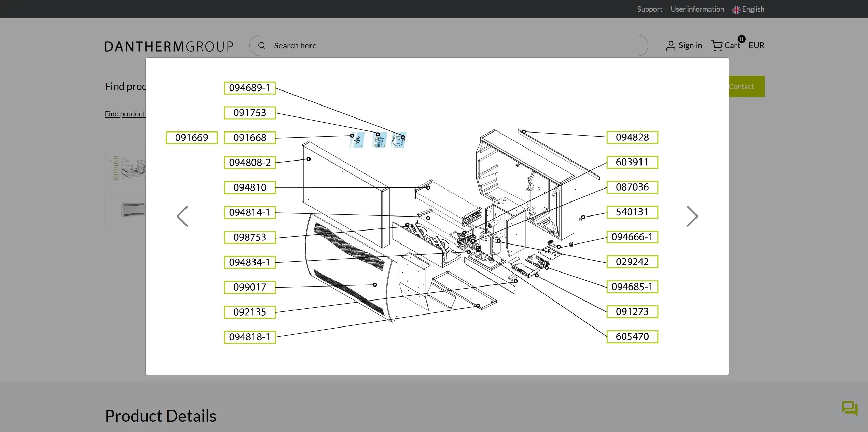Change the EUR currency
This screenshot has height=432, width=868.
pyautogui.click(x=756, y=45)
